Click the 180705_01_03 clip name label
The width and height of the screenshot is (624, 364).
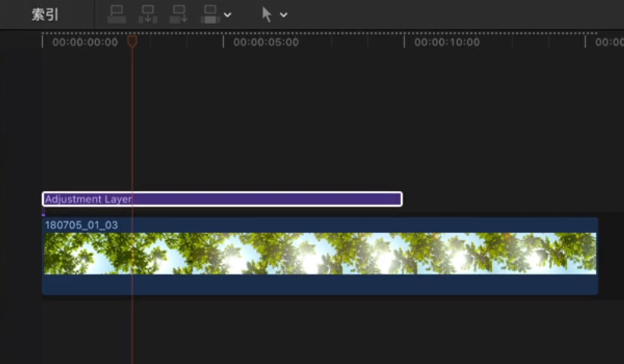(x=81, y=225)
